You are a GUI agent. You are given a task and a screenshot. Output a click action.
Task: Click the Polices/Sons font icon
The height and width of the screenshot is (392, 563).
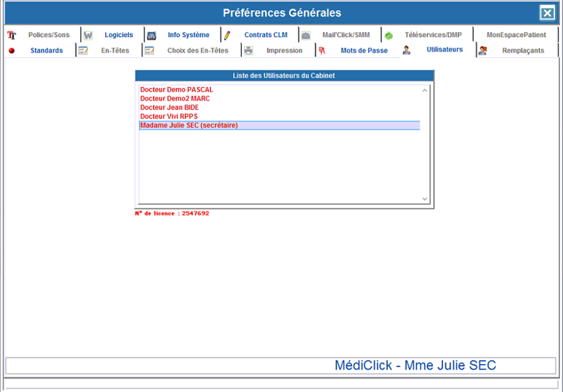click(12, 35)
